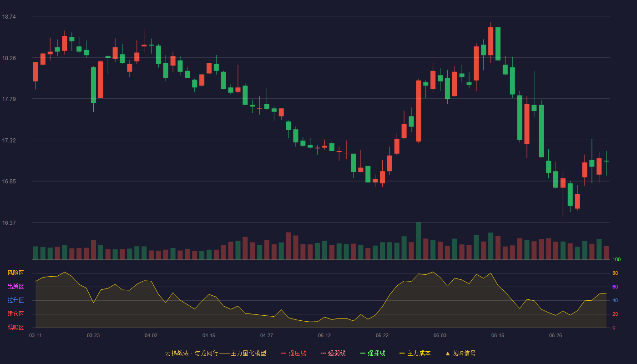Screen dimensions: 637x364
Task: Click the long red candle after 05-22
Action: click(x=419, y=111)
